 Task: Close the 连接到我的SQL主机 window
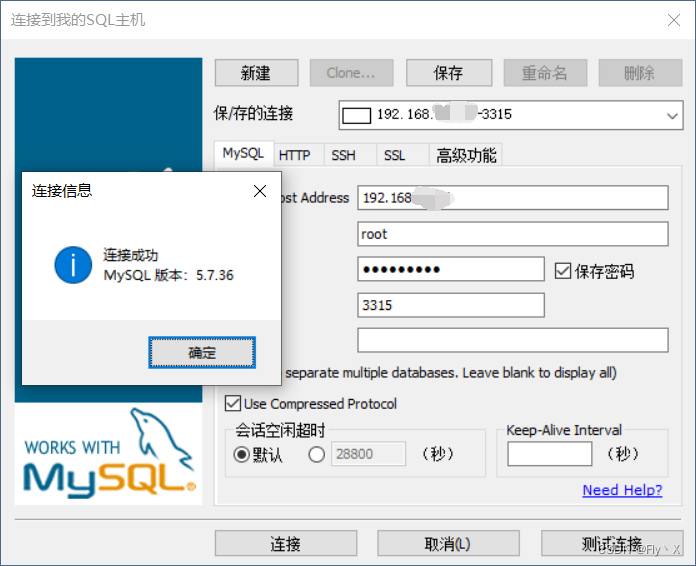click(x=674, y=20)
